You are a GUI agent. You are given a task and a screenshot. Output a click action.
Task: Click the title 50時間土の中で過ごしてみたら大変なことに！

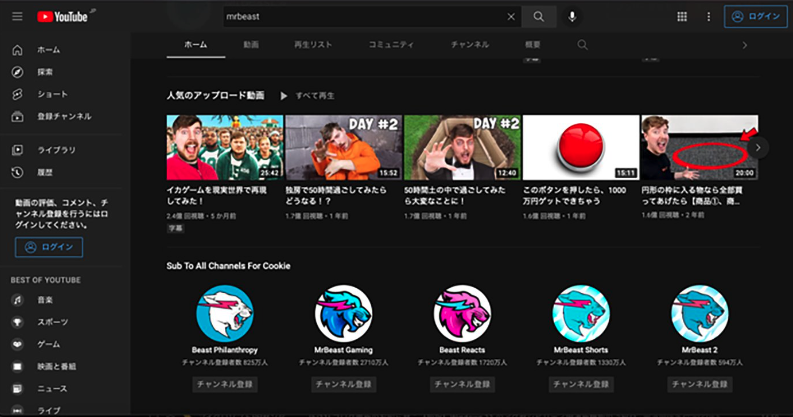pyautogui.click(x=455, y=196)
